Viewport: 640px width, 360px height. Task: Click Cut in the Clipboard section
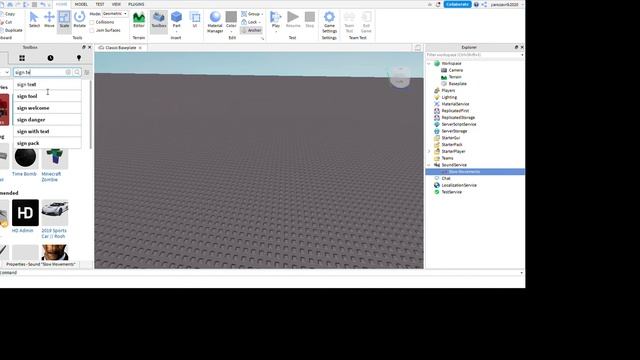(x=7, y=22)
